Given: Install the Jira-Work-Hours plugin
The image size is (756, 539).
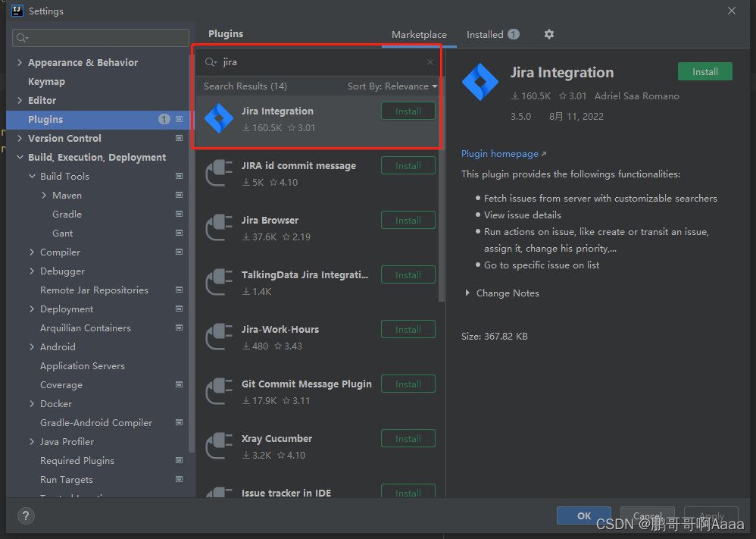Looking at the screenshot, I should coord(408,329).
